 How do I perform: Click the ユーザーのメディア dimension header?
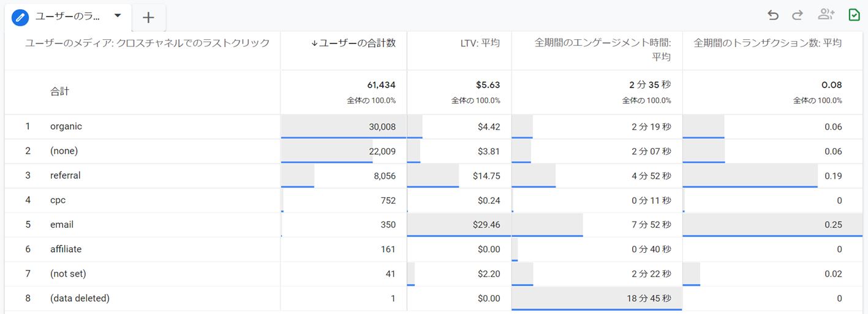[x=147, y=43]
